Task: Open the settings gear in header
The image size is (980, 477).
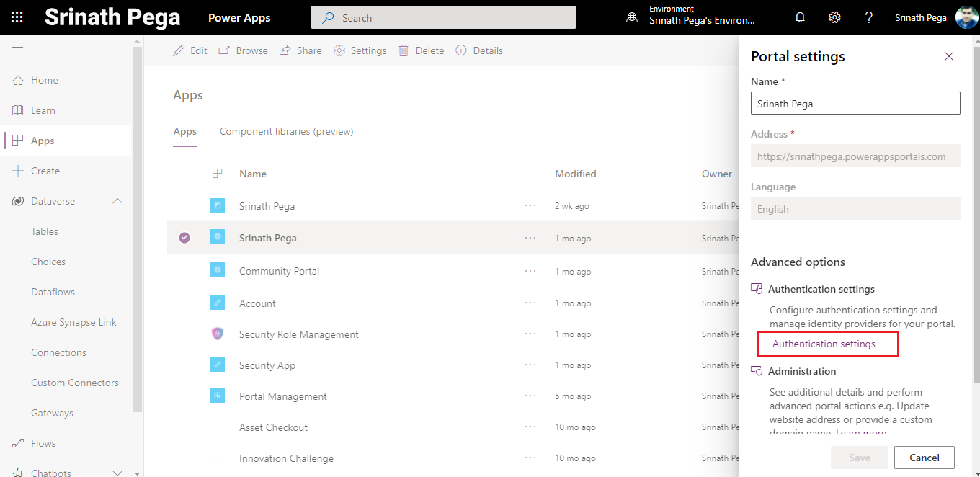Action: click(x=834, y=17)
